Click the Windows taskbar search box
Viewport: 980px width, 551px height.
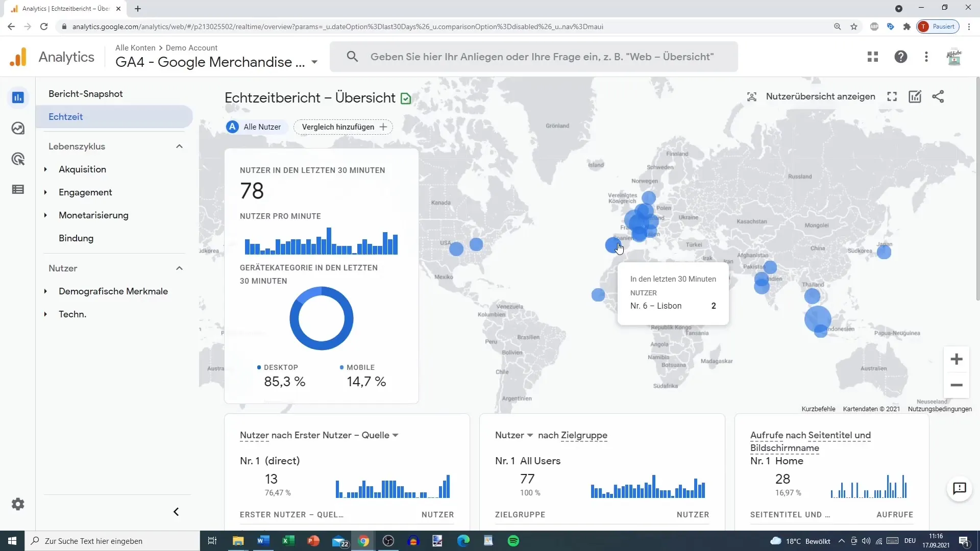[x=112, y=541]
